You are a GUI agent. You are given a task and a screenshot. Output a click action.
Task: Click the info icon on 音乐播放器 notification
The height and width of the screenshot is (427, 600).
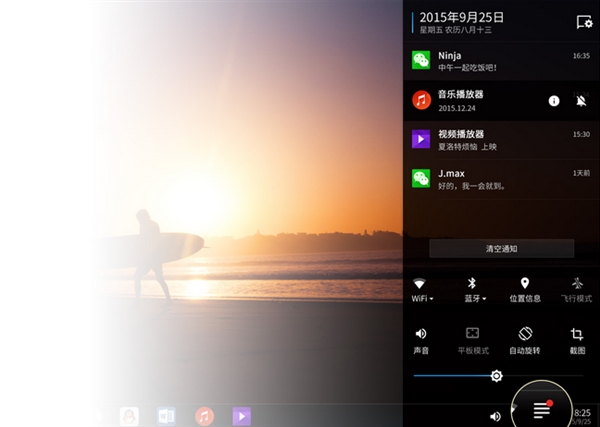554,100
